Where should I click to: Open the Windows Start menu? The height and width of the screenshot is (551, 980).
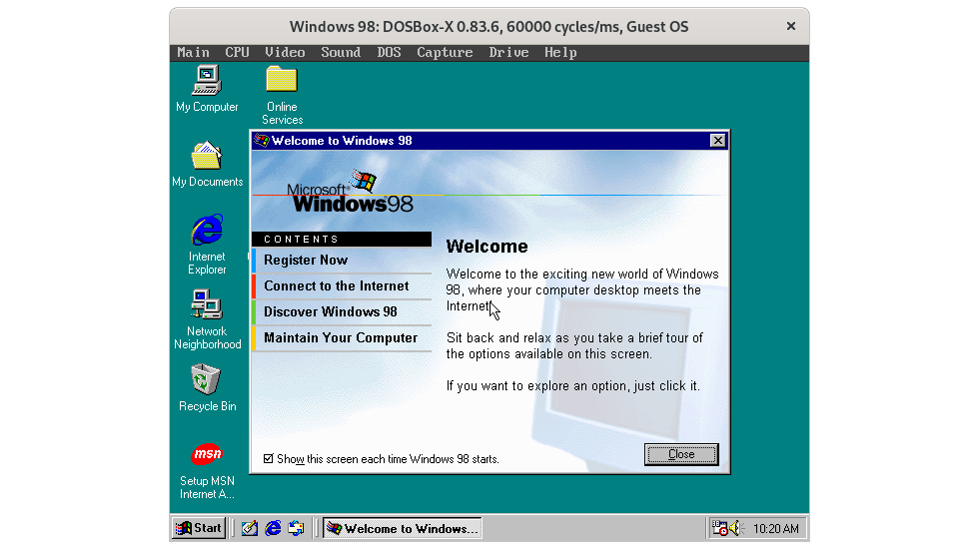point(199,528)
